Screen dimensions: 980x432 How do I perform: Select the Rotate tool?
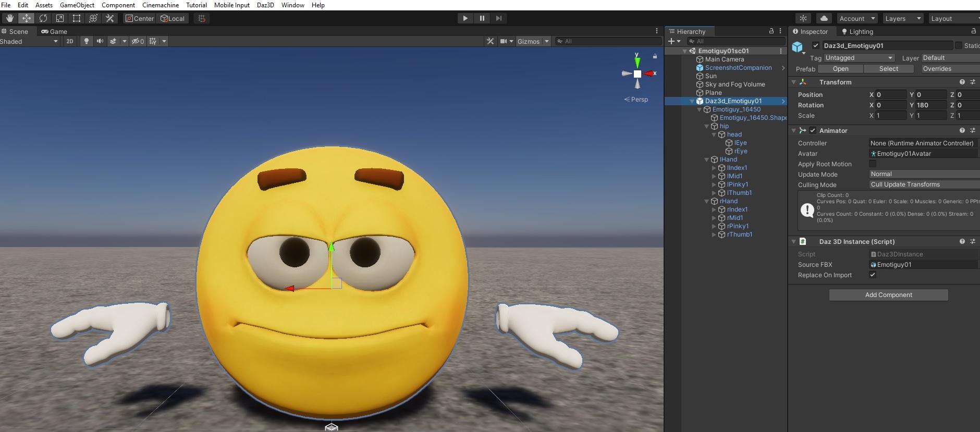point(43,18)
